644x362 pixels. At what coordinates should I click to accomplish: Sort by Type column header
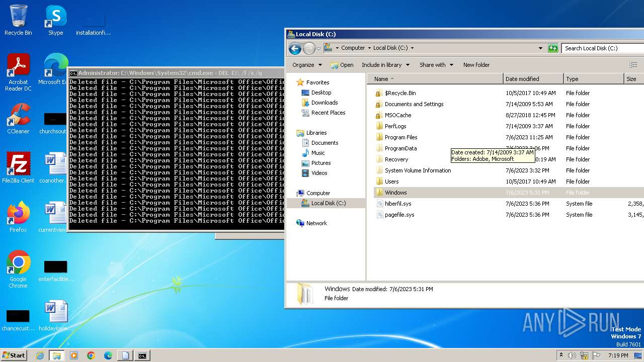pos(594,79)
